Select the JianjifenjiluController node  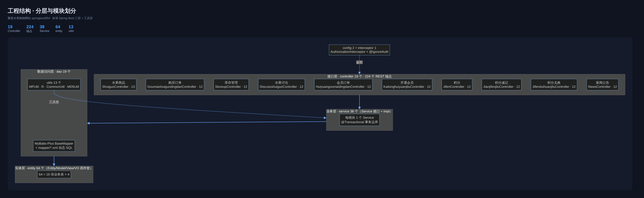click(x=502, y=85)
